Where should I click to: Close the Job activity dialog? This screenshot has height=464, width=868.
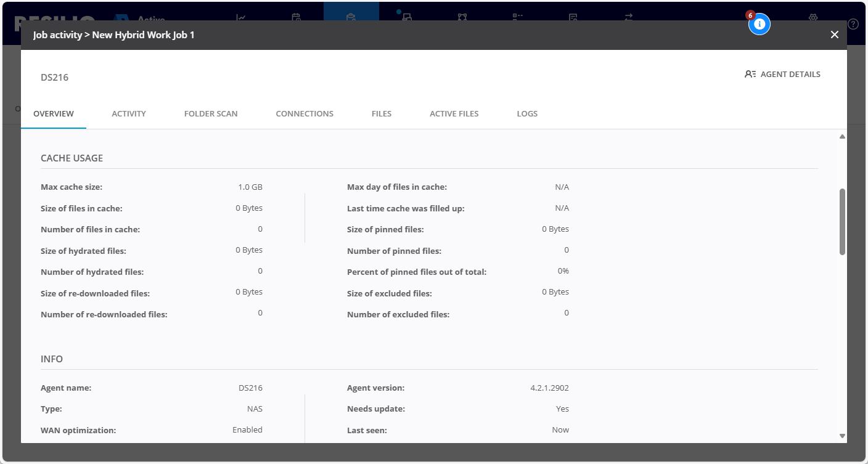[x=834, y=35]
